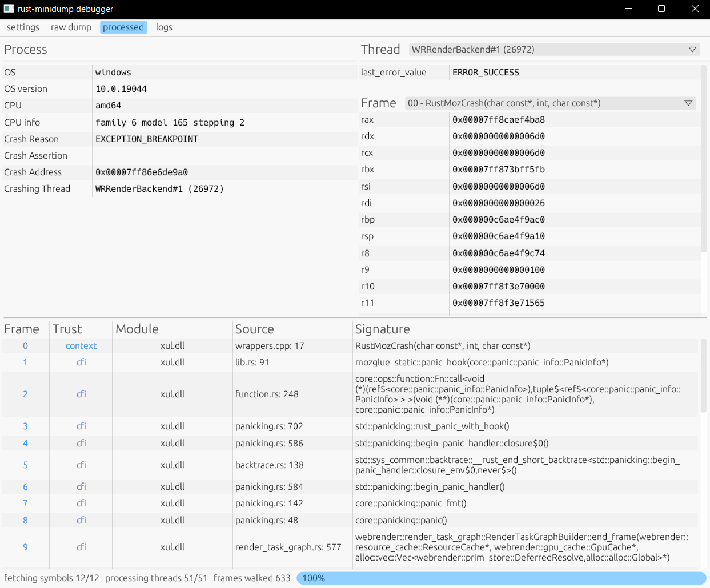Click the rdi register value 0x0000000000000026
Image resolution: width=710 pixels, height=588 pixels.
499,203
